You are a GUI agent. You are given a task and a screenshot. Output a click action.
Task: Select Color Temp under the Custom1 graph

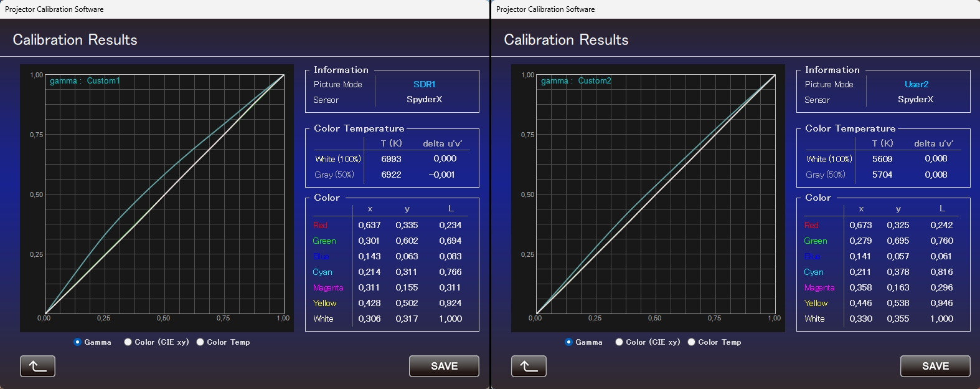(x=200, y=342)
